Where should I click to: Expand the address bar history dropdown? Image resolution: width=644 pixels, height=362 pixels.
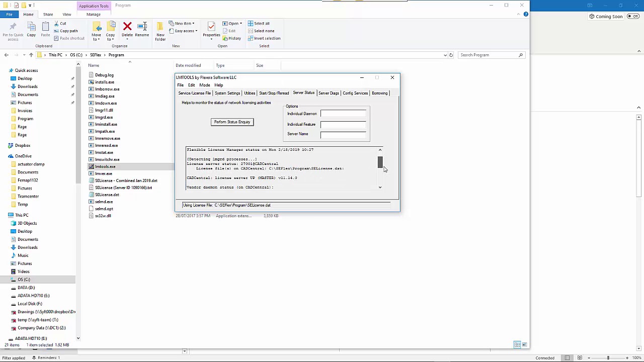coord(445,55)
